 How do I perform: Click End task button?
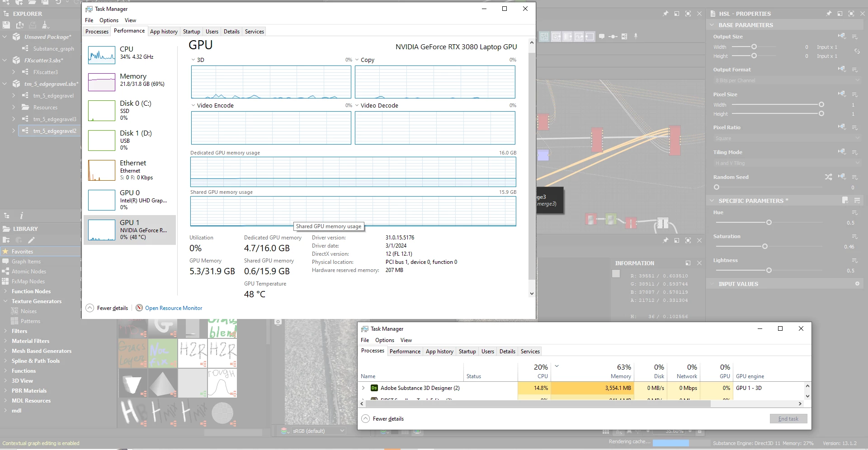[x=788, y=419]
